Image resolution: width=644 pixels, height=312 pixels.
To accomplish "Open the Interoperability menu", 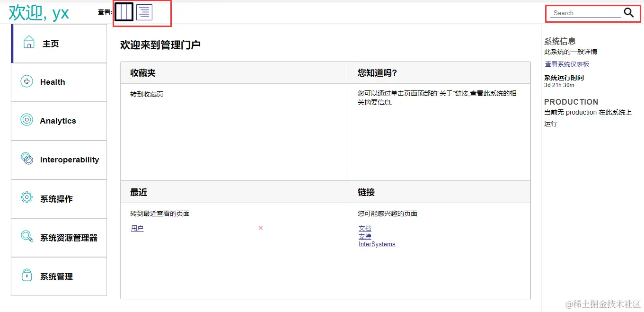I will click(x=59, y=160).
